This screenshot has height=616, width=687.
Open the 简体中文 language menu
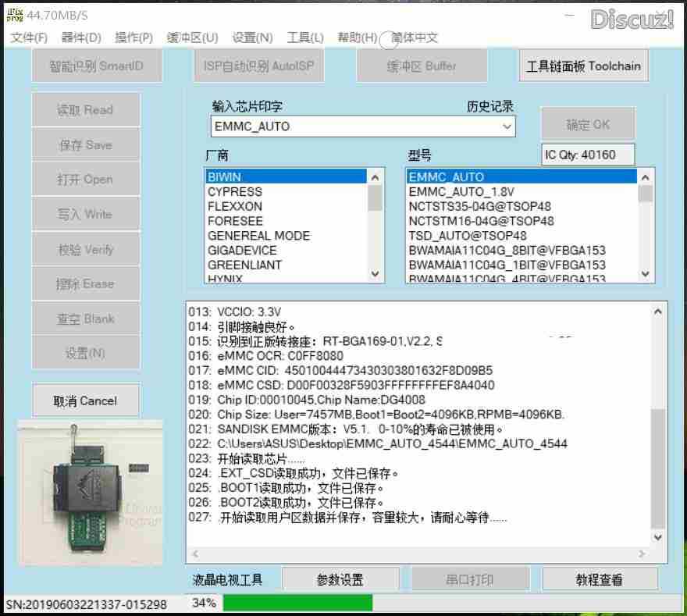click(415, 37)
